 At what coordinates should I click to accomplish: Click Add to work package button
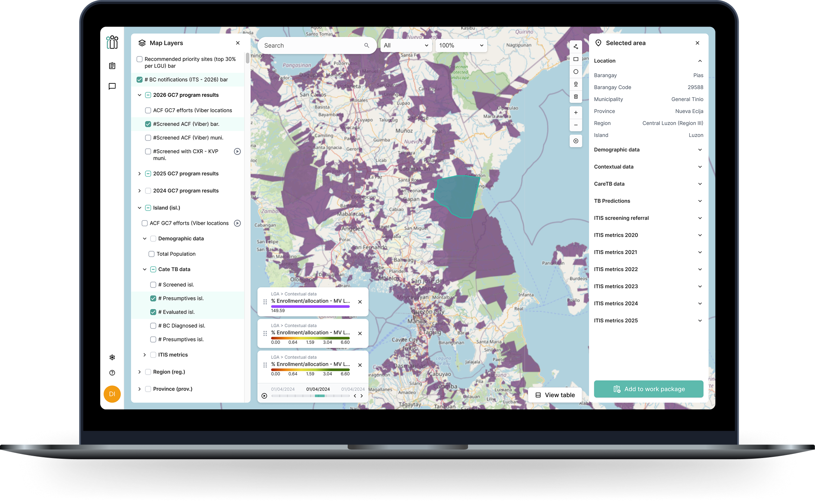(x=648, y=389)
